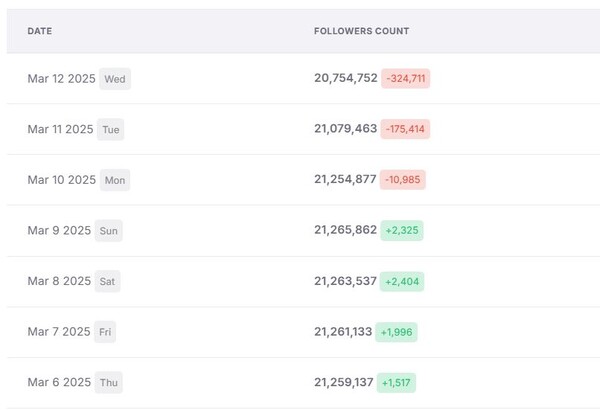Viewport: 600px width, 410px height.
Task: Click the Fri day badge
Action: [x=106, y=333]
